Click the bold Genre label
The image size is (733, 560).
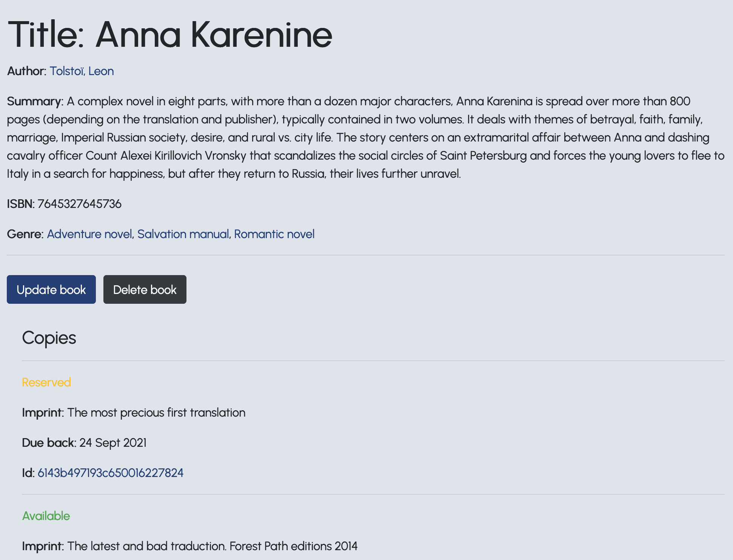[25, 234]
